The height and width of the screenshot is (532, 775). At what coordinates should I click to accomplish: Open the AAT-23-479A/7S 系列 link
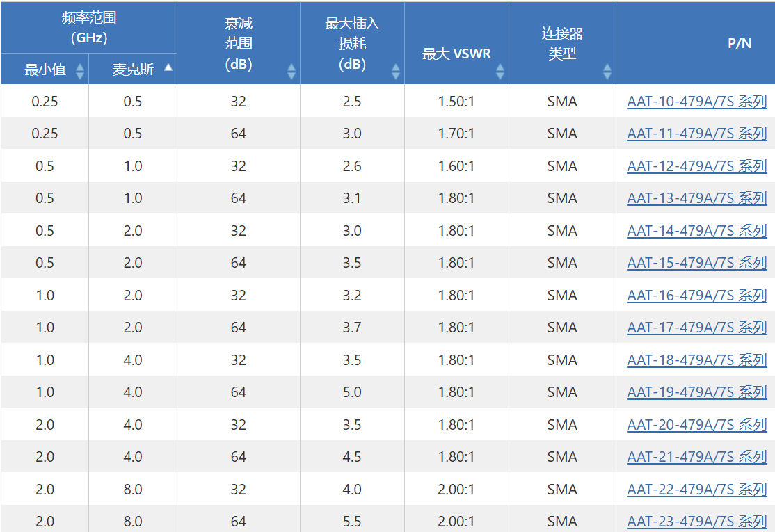click(696, 522)
